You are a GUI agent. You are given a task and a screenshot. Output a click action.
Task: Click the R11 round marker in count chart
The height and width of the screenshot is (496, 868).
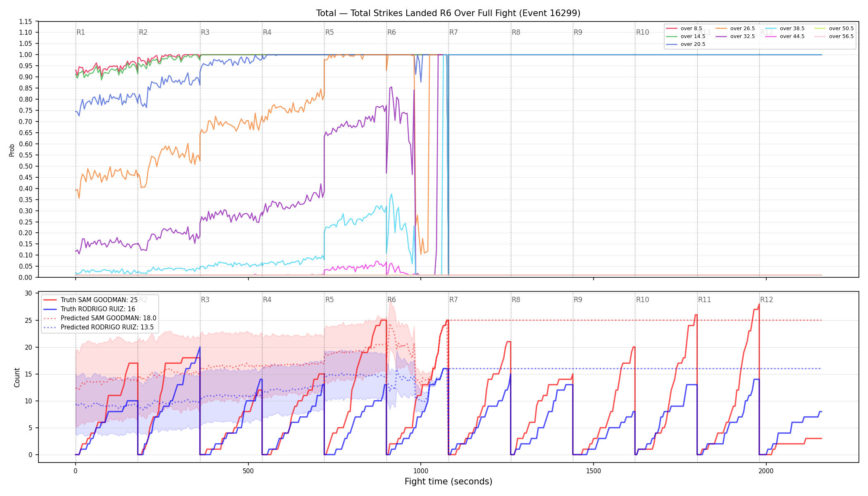(705, 300)
